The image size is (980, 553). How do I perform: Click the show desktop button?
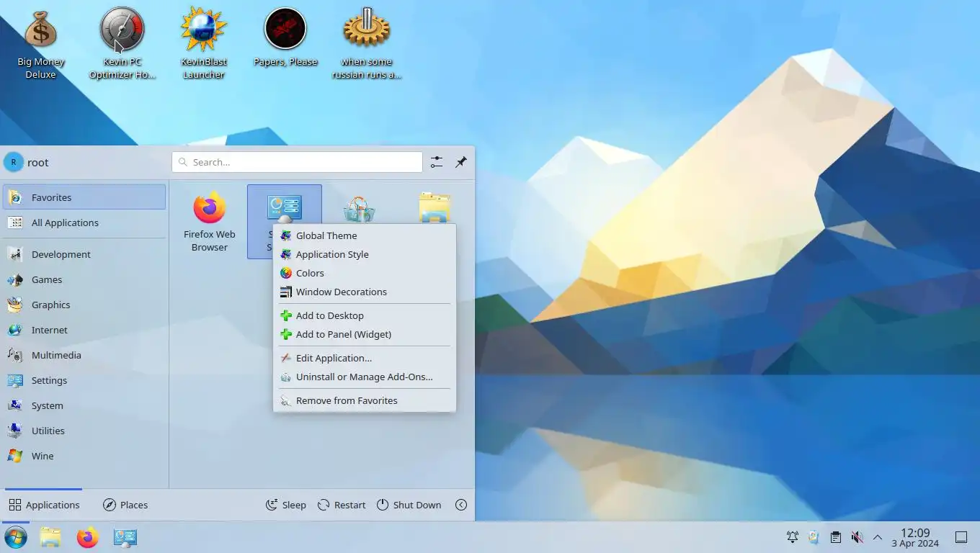point(961,537)
